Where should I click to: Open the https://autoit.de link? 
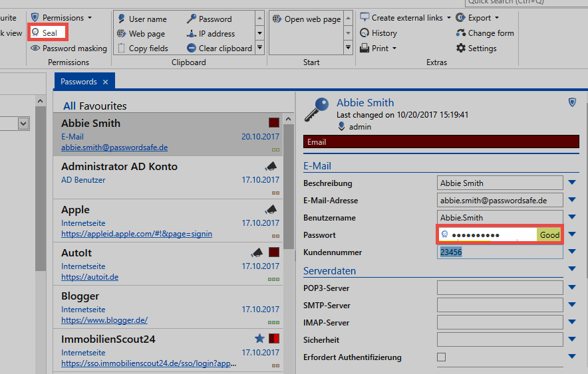(90, 277)
